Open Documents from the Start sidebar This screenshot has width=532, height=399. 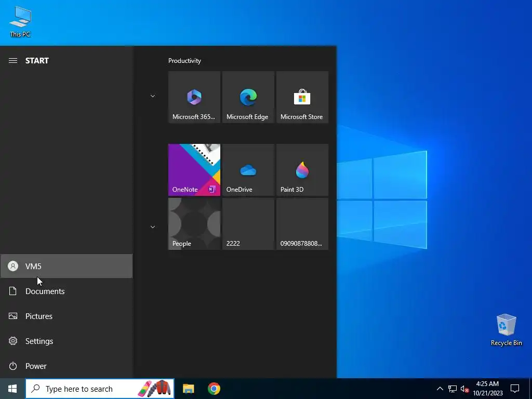tap(66, 291)
